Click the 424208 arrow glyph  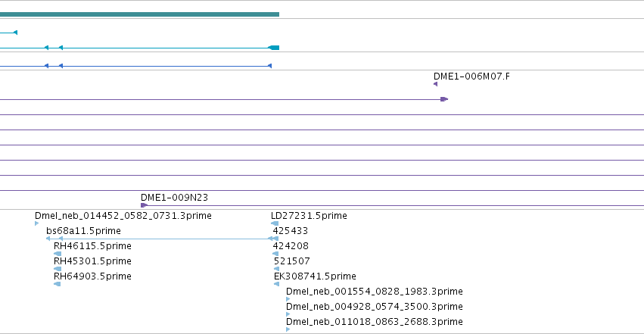[275, 254]
